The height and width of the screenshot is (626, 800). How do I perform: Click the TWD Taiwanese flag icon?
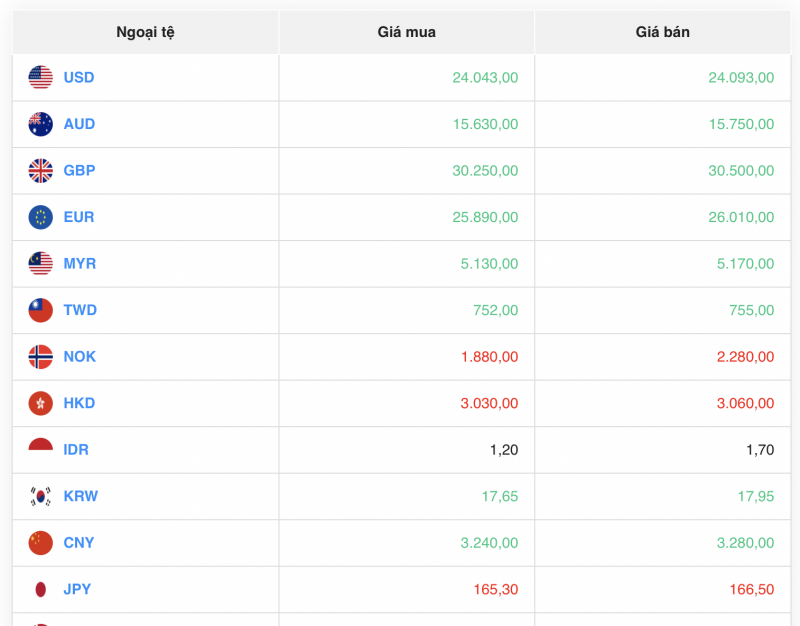tap(40, 310)
